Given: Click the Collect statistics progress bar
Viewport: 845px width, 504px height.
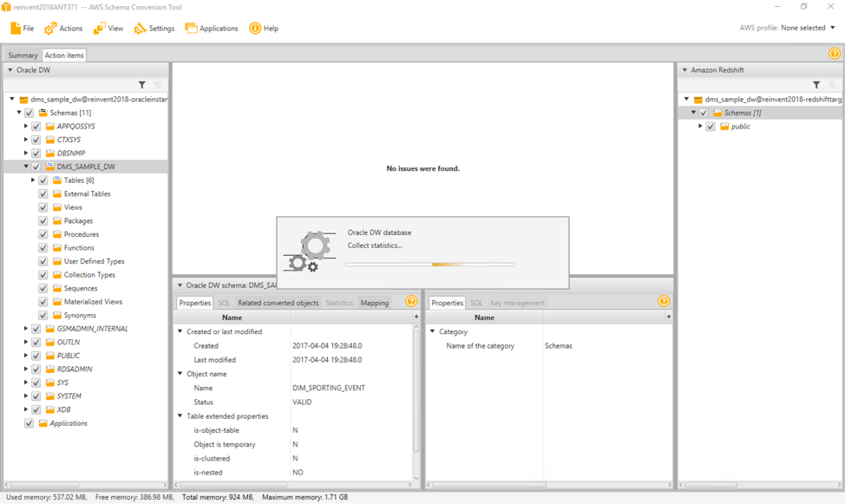Looking at the screenshot, I should coord(429,265).
